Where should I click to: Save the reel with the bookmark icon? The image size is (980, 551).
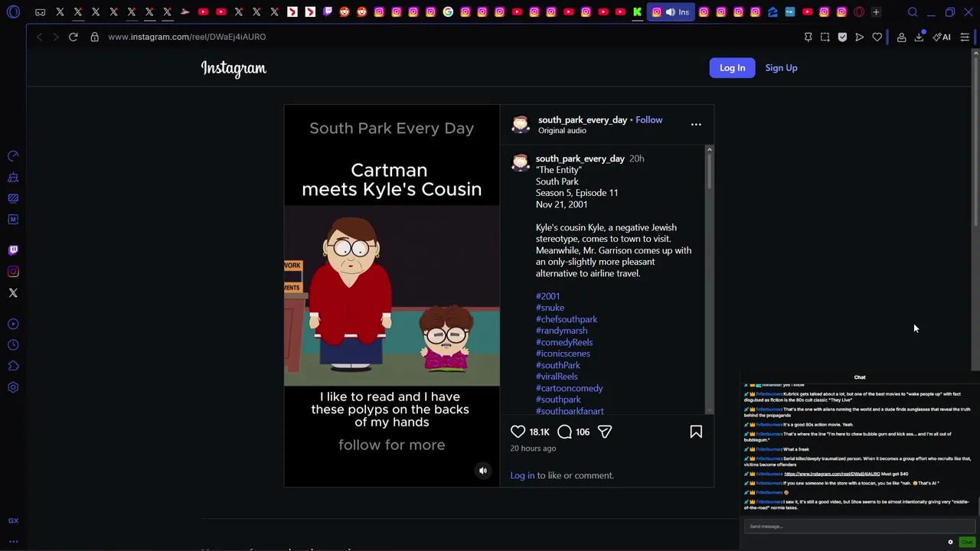click(696, 432)
